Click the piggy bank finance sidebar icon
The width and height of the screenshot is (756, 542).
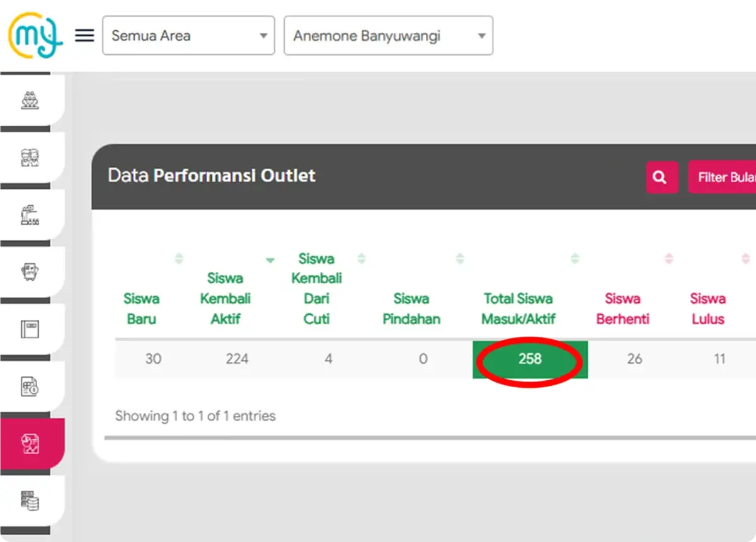(x=30, y=271)
